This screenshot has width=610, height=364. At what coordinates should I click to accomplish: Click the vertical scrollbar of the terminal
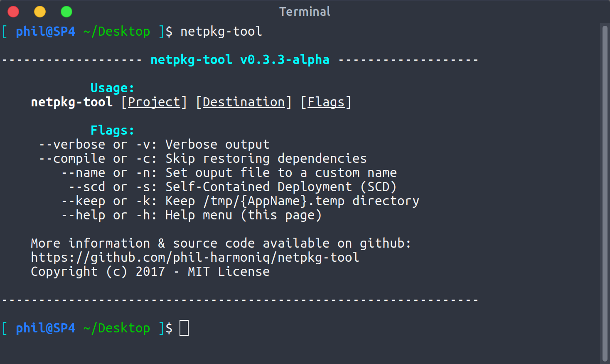click(x=605, y=193)
